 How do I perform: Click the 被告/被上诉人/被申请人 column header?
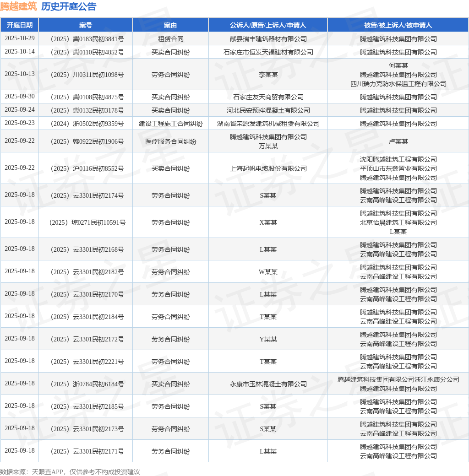pos(398,25)
